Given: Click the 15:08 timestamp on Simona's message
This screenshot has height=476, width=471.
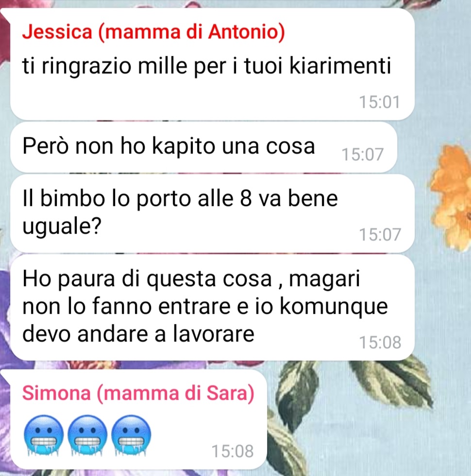Looking at the screenshot, I should coord(233,451).
